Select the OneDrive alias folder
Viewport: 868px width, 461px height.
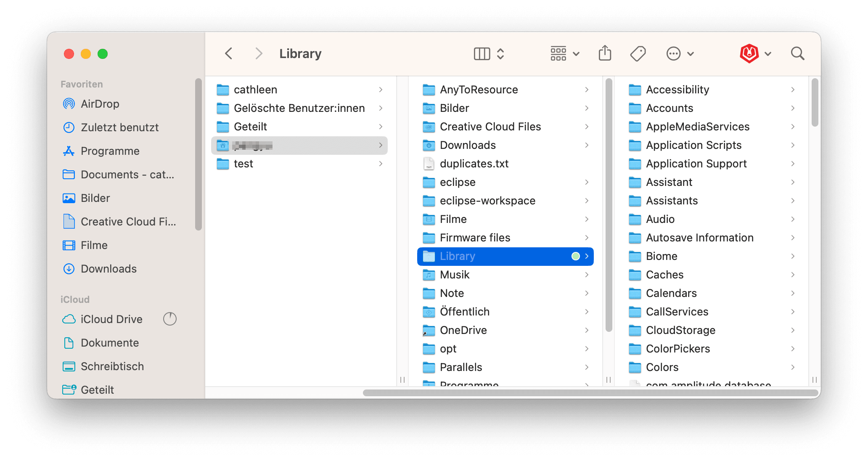tap(505, 330)
